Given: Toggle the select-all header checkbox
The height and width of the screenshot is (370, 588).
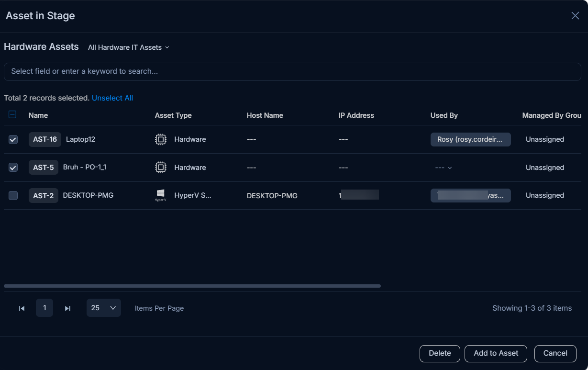Looking at the screenshot, I should (13, 114).
